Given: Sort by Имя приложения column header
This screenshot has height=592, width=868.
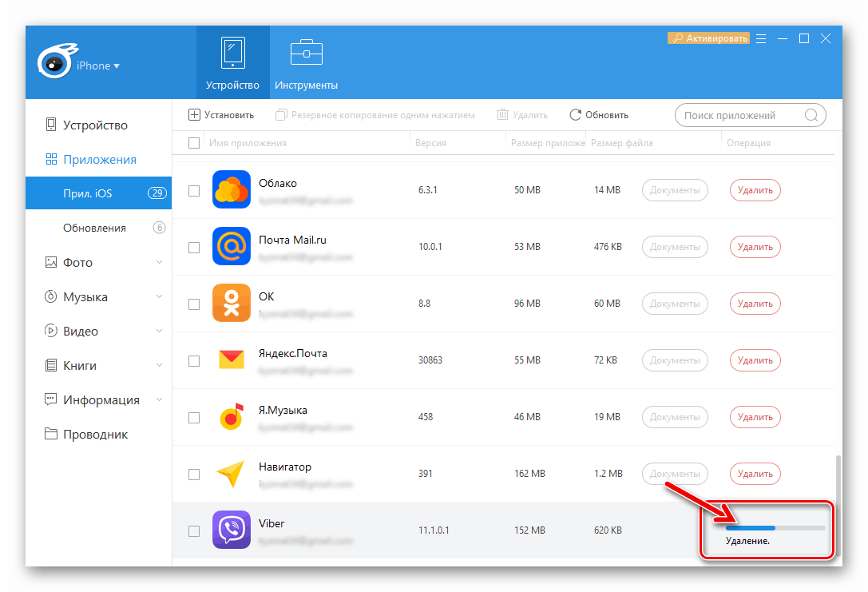Looking at the screenshot, I should click(x=248, y=143).
